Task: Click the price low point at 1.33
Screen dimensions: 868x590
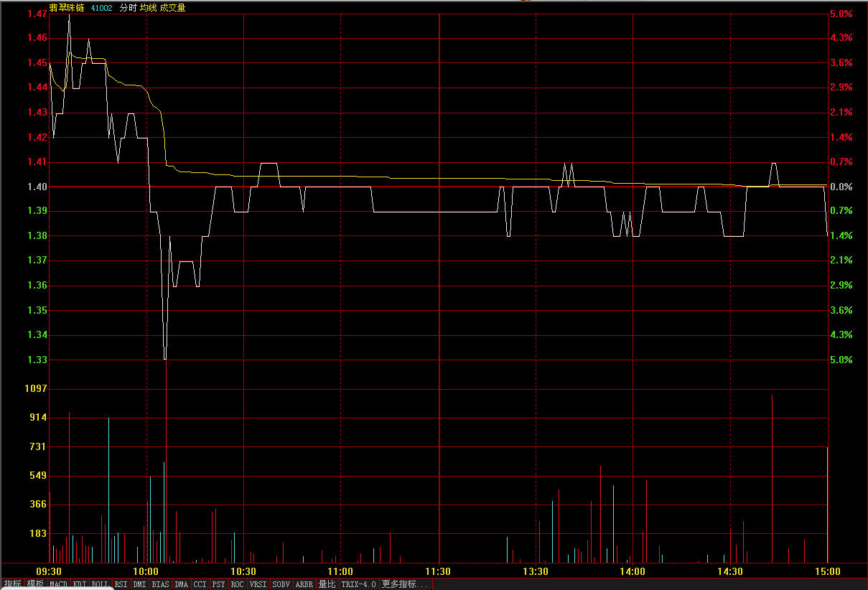Action: 165,358
